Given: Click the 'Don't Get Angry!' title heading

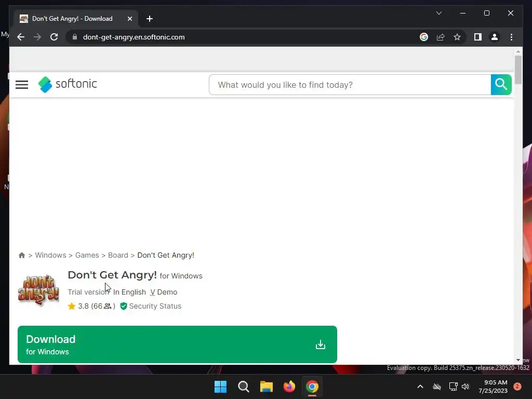Looking at the screenshot, I should (112, 275).
